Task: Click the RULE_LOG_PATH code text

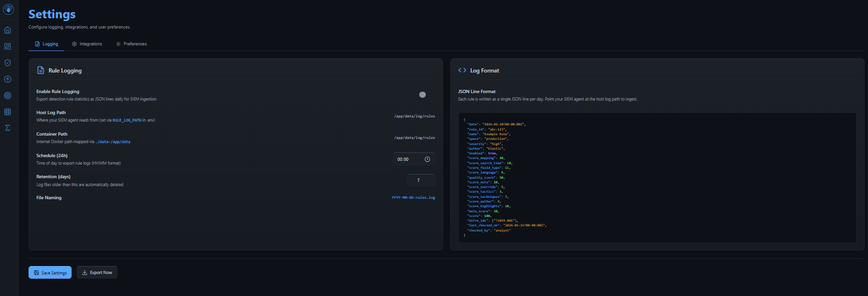Action: point(127,120)
